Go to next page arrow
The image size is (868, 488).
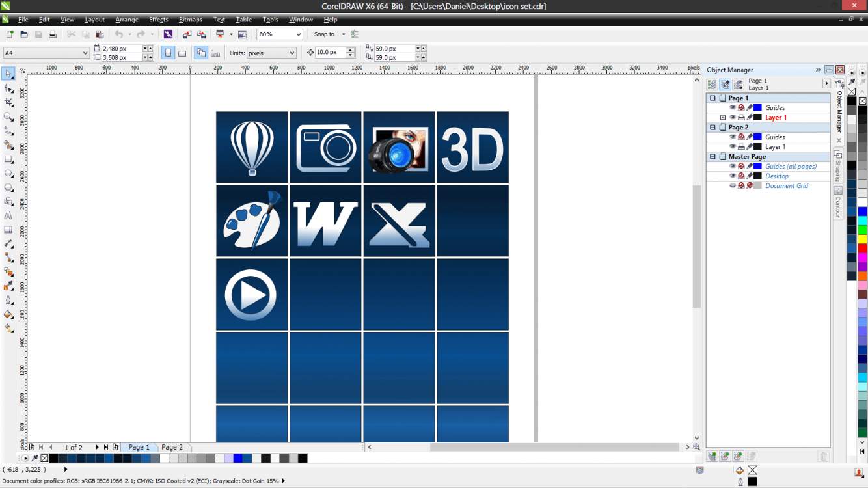(97, 447)
